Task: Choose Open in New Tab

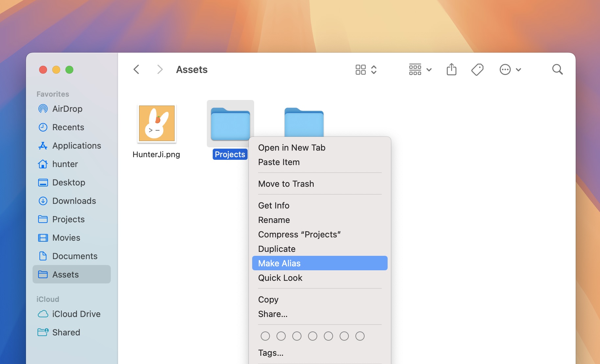Action: pos(291,147)
